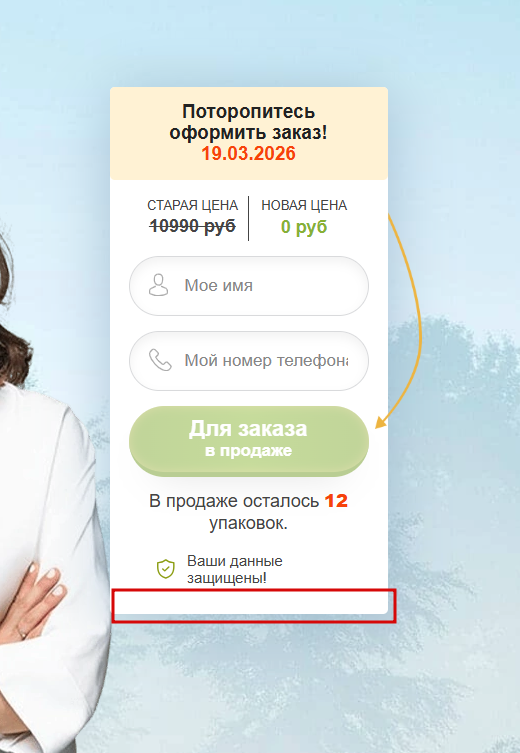Click the "СТАРАЯ ЦЕНА" label
520x753 pixels.
tap(193, 205)
